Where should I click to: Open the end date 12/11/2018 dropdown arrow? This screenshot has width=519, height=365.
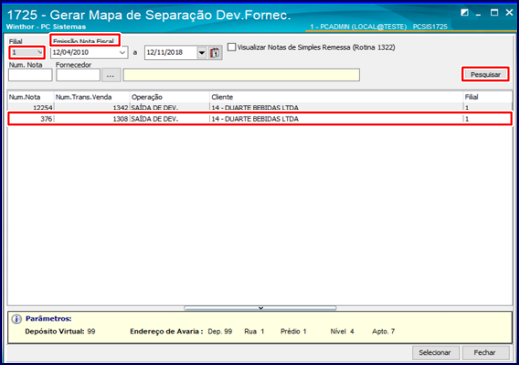coord(202,53)
